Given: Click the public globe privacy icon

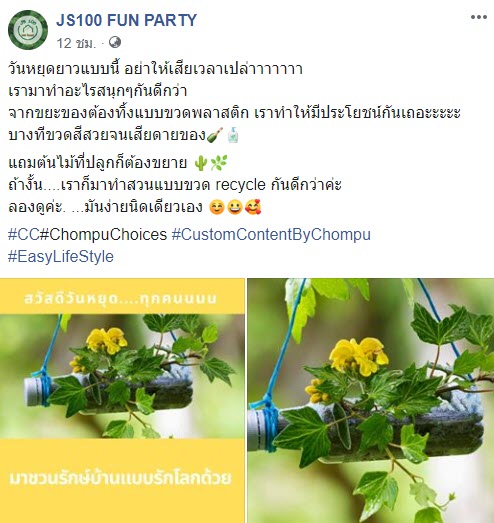Looking at the screenshot, I should [115, 42].
